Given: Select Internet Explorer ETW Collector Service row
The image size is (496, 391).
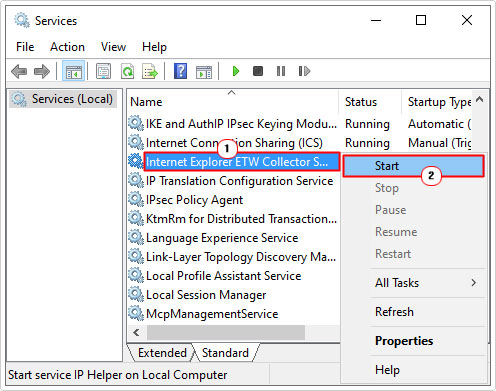Looking at the screenshot, I should click(242, 162).
